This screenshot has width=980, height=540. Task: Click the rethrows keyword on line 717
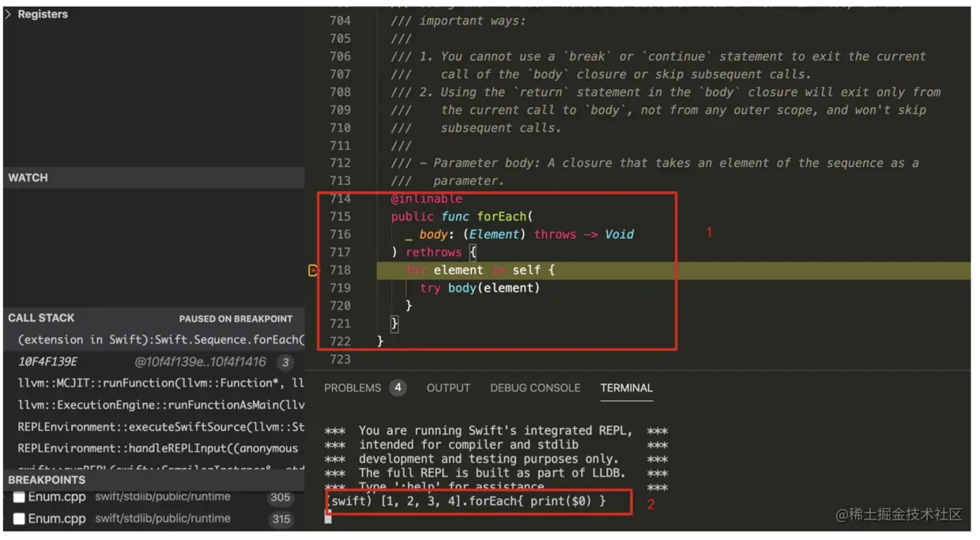(x=433, y=252)
